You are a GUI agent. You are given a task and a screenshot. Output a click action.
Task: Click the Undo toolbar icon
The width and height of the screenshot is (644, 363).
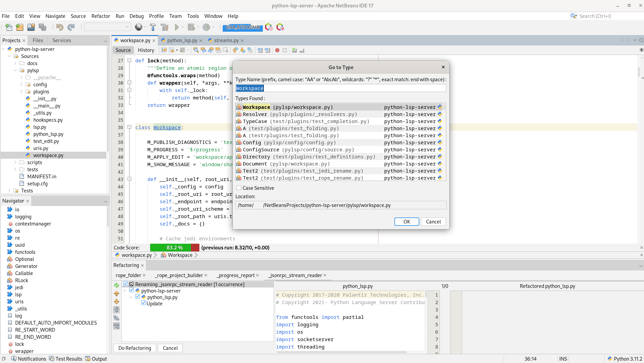(60, 27)
